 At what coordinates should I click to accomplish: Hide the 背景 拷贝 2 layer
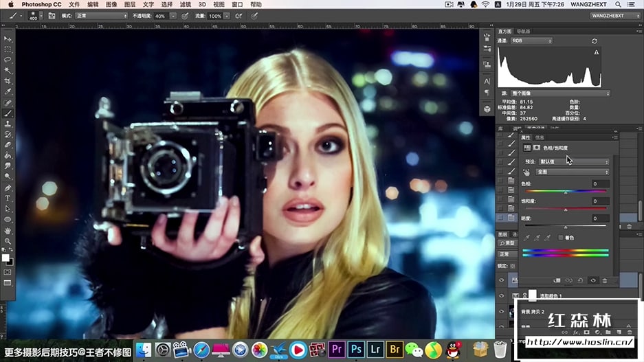coord(502,312)
